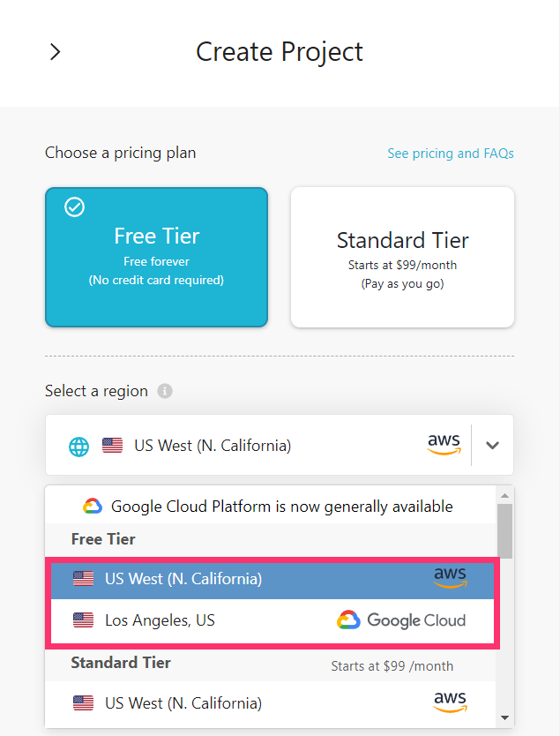This screenshot has width=560, height=736.
Task: Click the globe icon in the region selector
Action: coord(78,446)
